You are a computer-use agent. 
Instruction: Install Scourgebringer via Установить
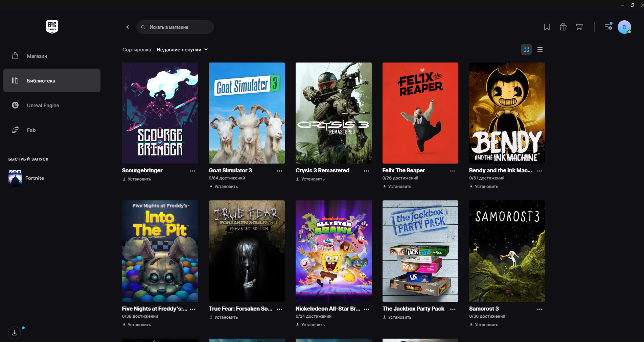[x=137, y=179]
